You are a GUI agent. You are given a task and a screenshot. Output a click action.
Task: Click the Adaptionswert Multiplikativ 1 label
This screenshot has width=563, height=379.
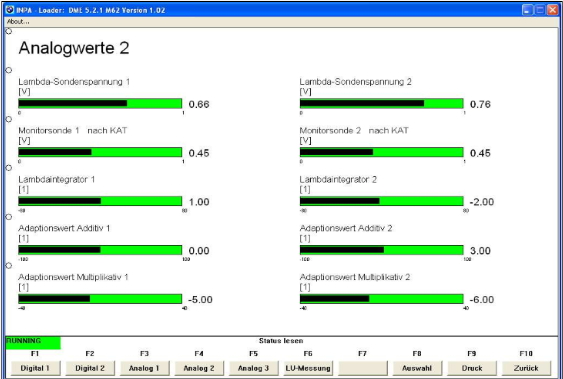73,277
